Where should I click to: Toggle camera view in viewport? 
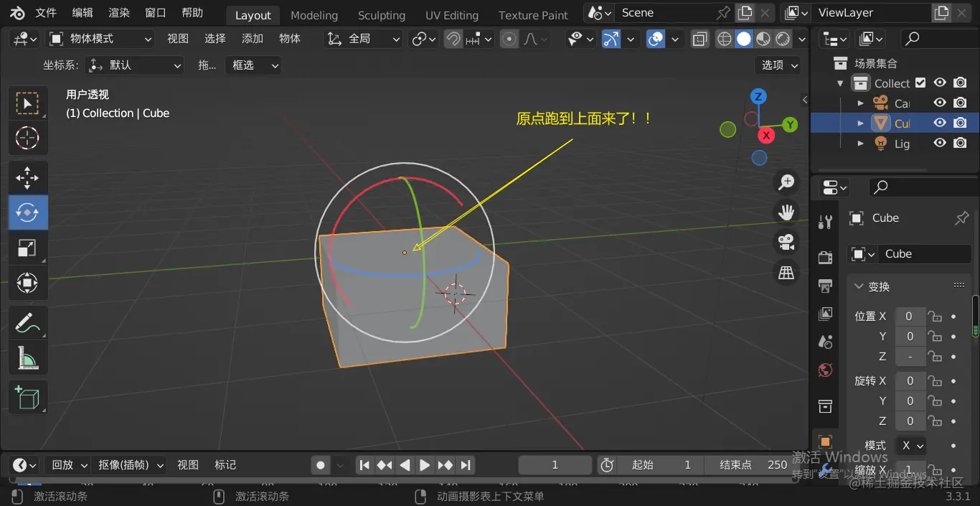(x=786, y=242)
